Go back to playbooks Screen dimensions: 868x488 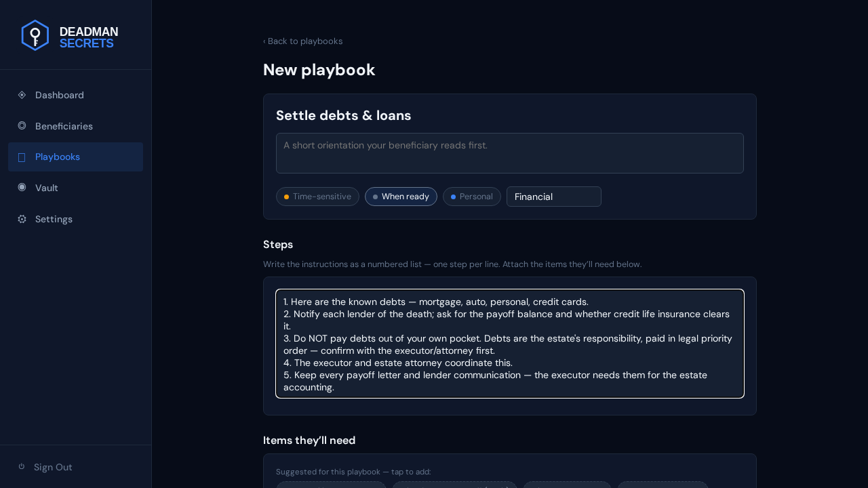point(302,41)
